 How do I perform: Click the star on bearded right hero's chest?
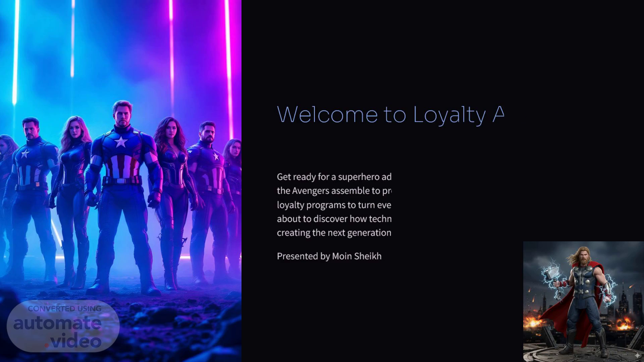tap(216, 156)
